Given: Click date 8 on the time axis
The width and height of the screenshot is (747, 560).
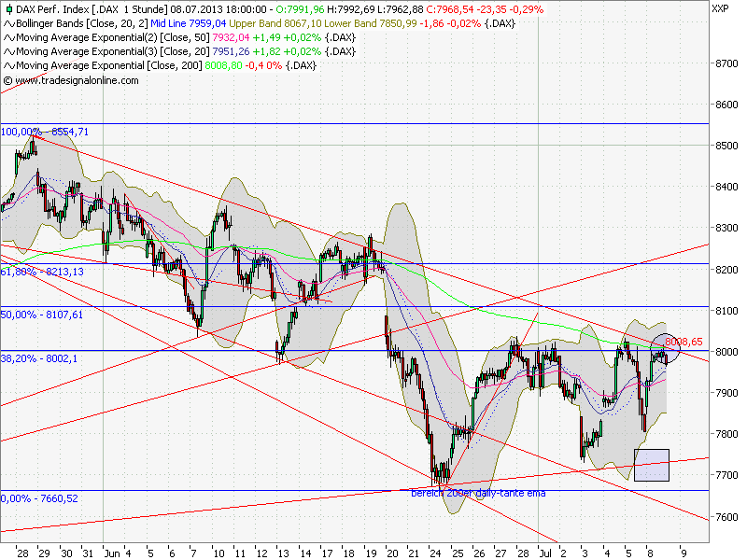Looking at the screenshot, I should coord(650,553).
